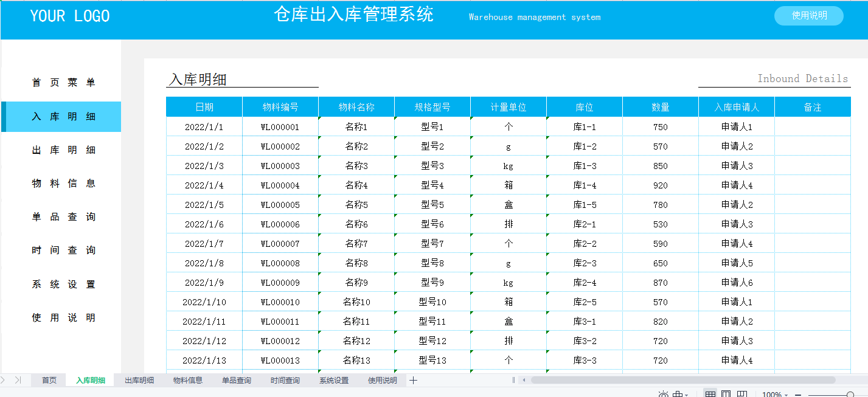Screen dimensions: 868x397
Task: Select the cell WL000009
Action: click(x=280, y=283)
